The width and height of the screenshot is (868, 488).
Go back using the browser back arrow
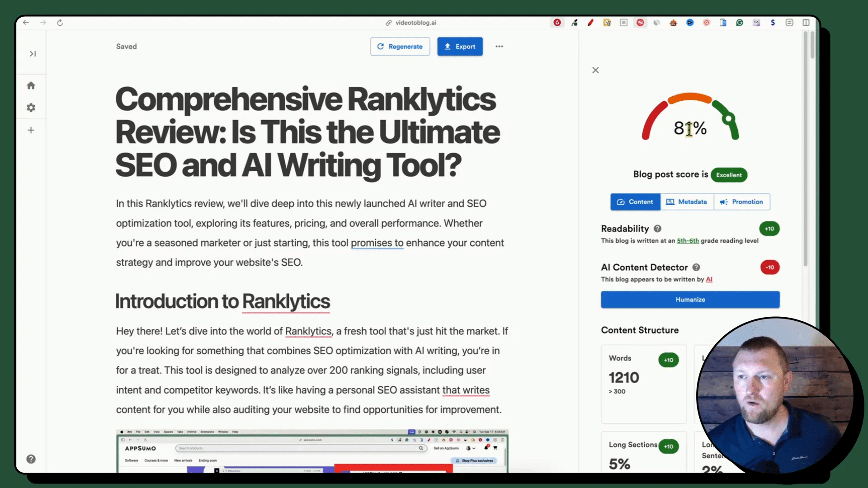point(26,23)
